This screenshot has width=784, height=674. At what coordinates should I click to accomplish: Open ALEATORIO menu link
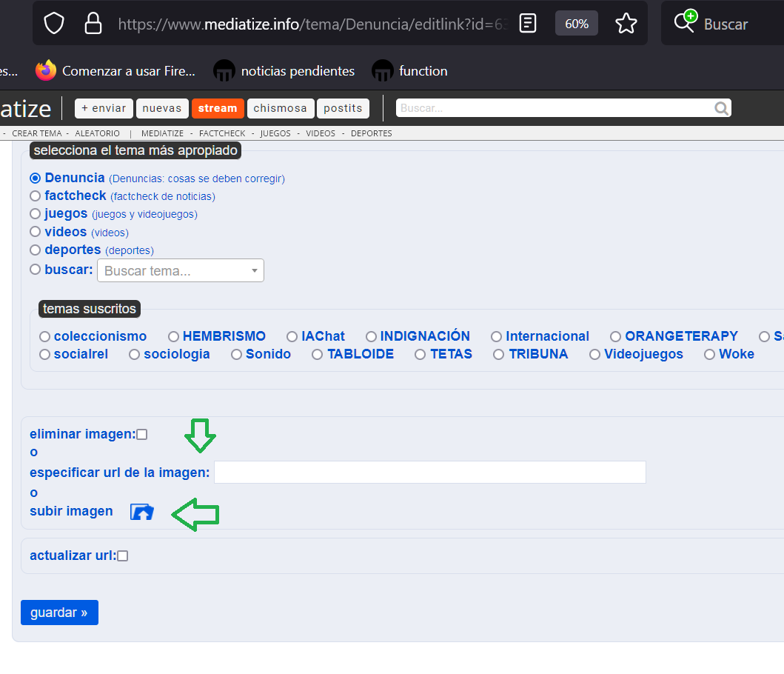point(98,133)
